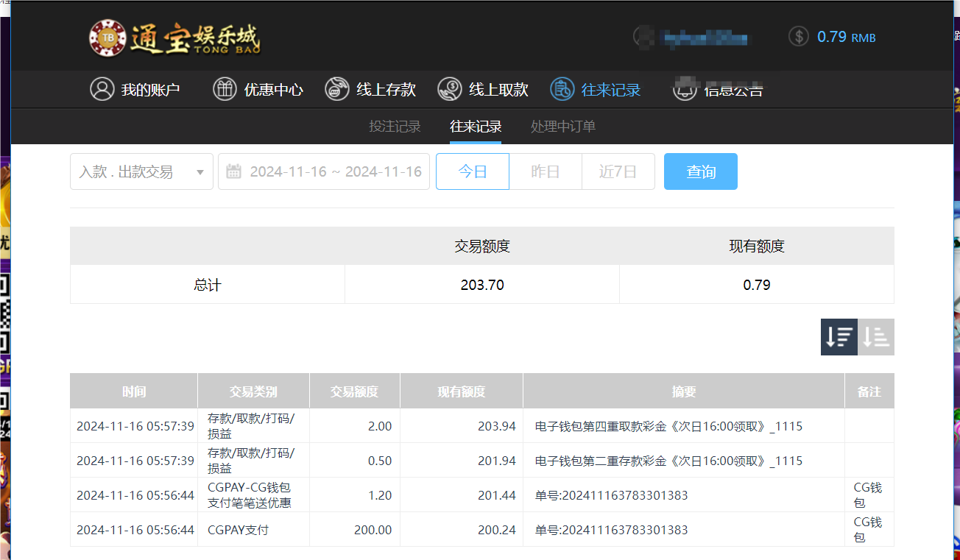Select the 线上存款 deposit icon

(337, 88)
